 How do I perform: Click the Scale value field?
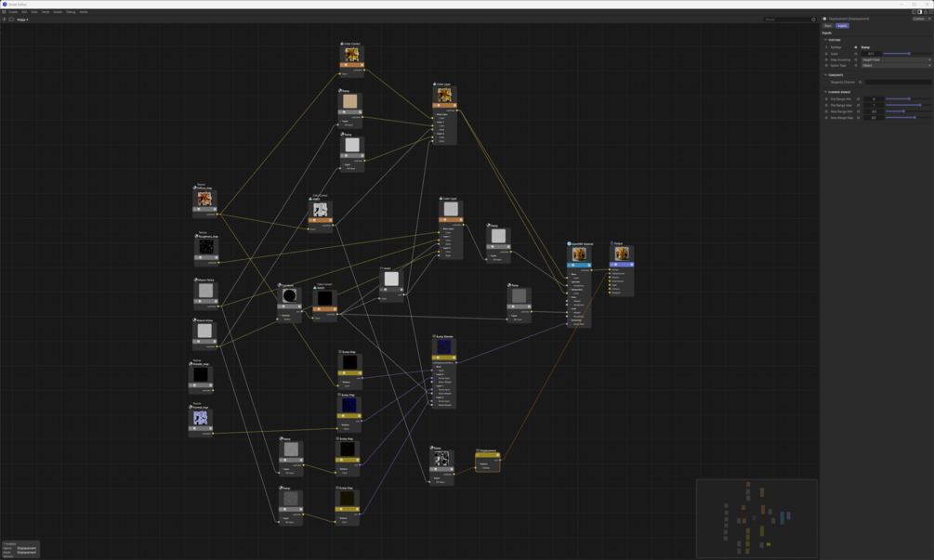871,54
